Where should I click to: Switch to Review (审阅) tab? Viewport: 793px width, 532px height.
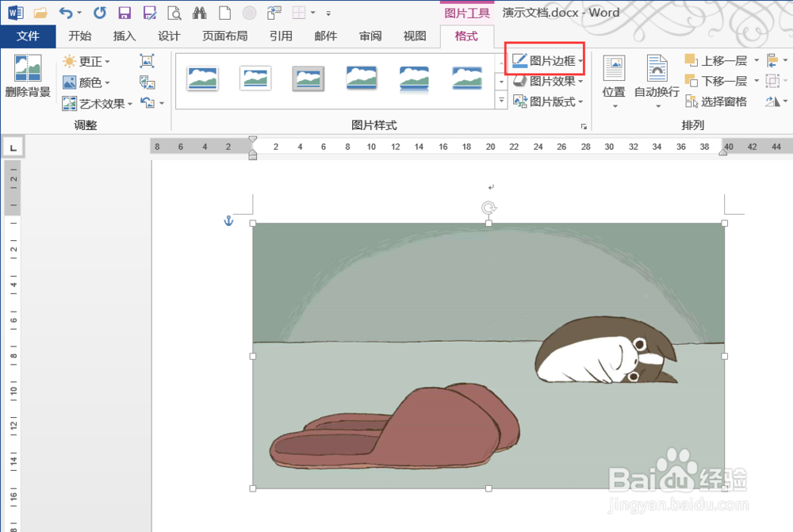370,36
